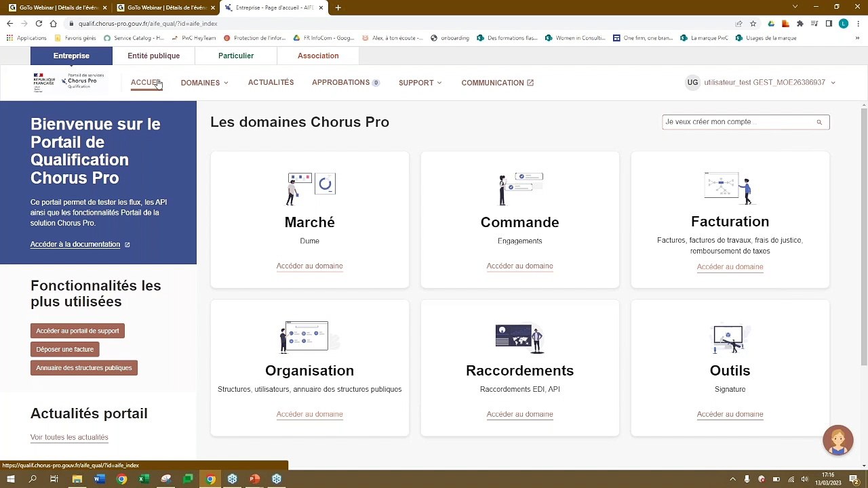Switch to first GoTo Webinar browser tab
Image resolution: width=868 pixels, height=488 pixels.
pyautogui.click(x=58, y=7)
